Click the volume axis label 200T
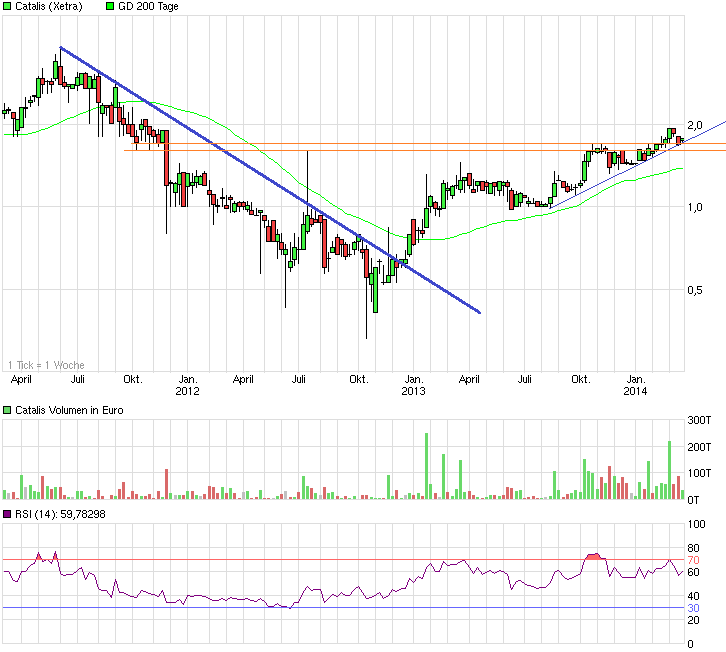726x652 pixels. click(699, 447)
